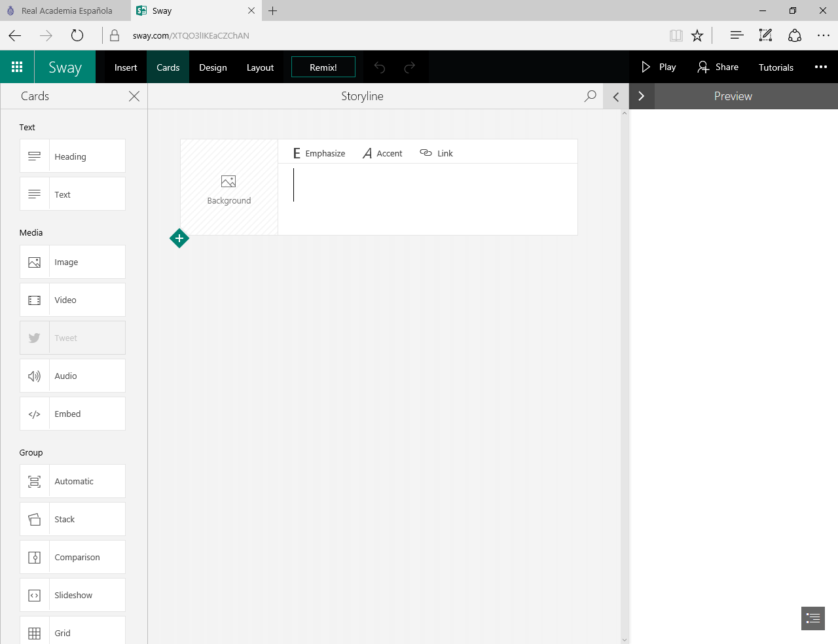
Task: Open the Tutorials link
Action: click(x=776, y=67)
